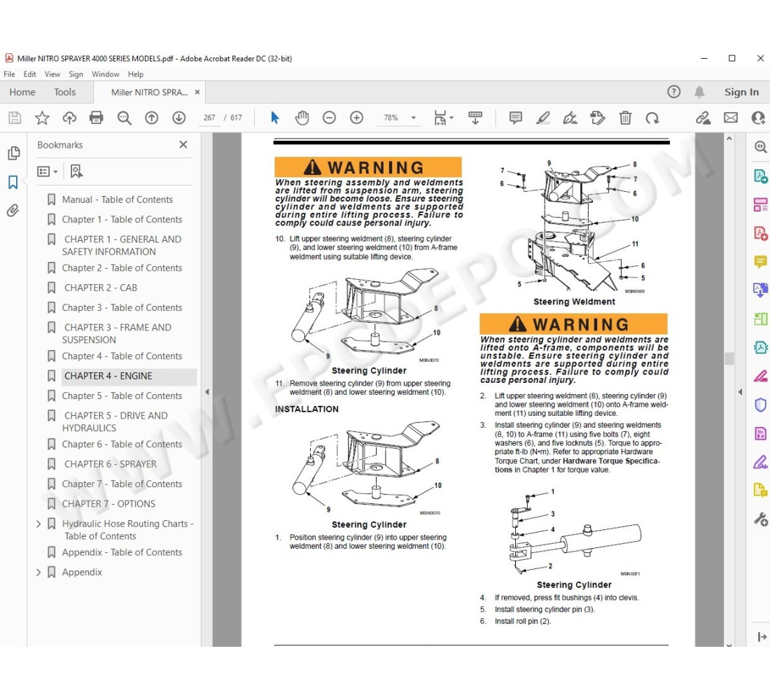Open the Comment tool with the speech bubble icon
Image resolution: width=770 pixels, height=700 pixels.
[x=515, y=118]
